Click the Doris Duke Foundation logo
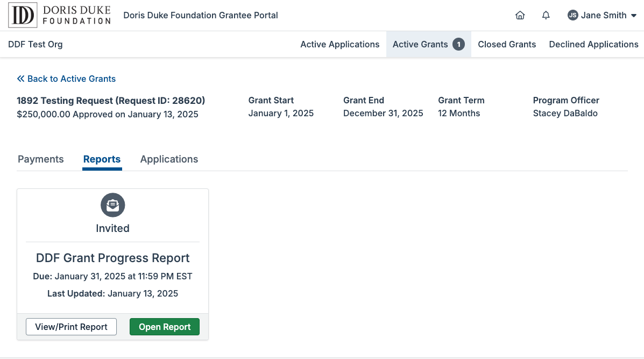 [x=60, y=15]
